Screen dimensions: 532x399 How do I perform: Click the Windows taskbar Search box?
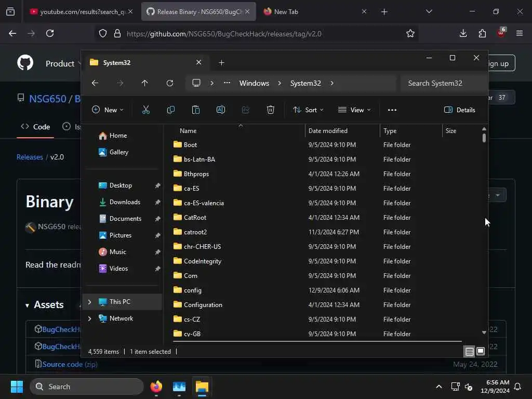(x=87, y=387)
